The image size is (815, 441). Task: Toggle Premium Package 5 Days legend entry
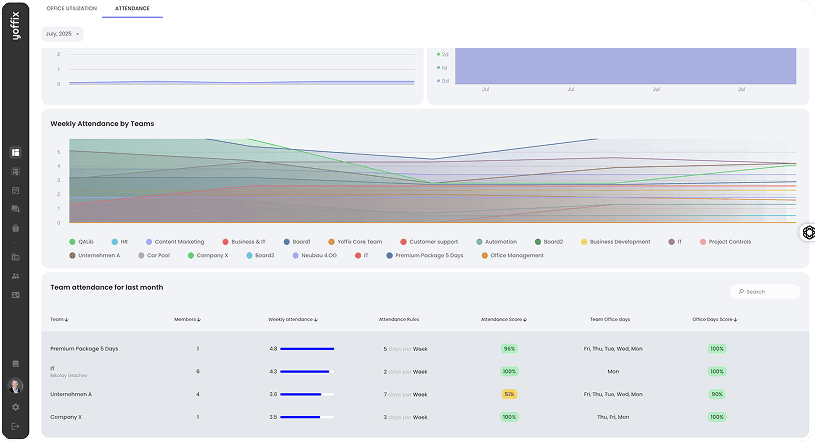(425, 255)
